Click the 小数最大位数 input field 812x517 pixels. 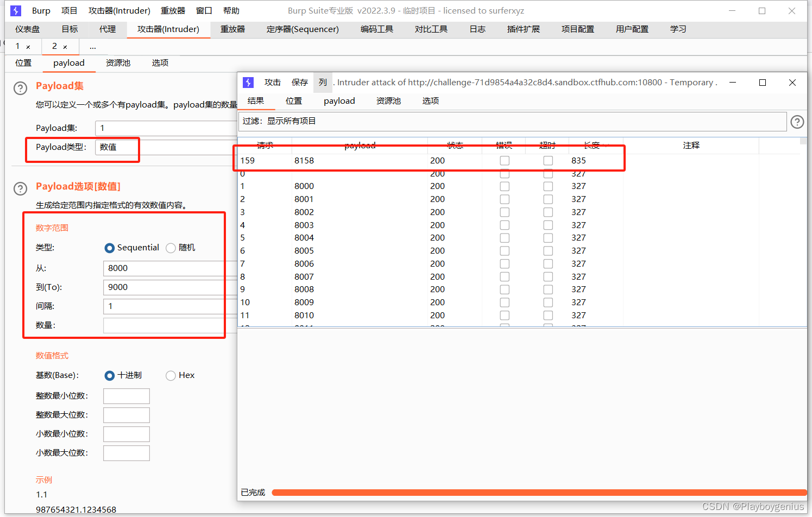[127, 453]
